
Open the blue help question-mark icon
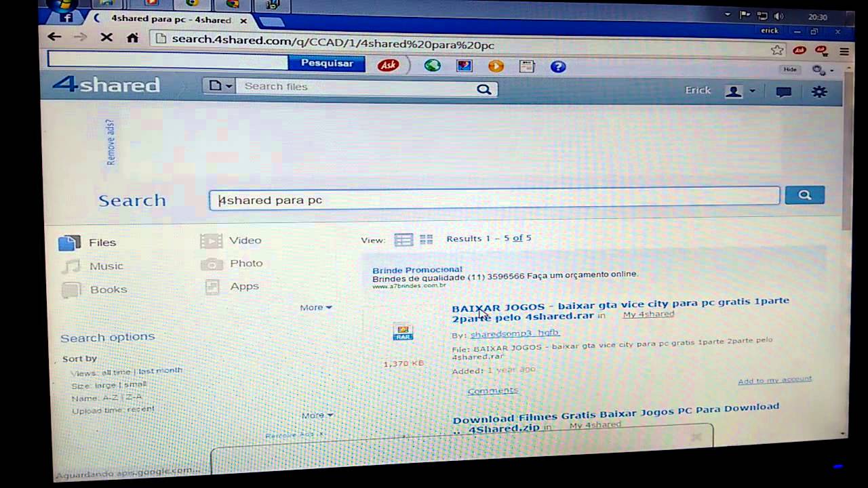558,66
